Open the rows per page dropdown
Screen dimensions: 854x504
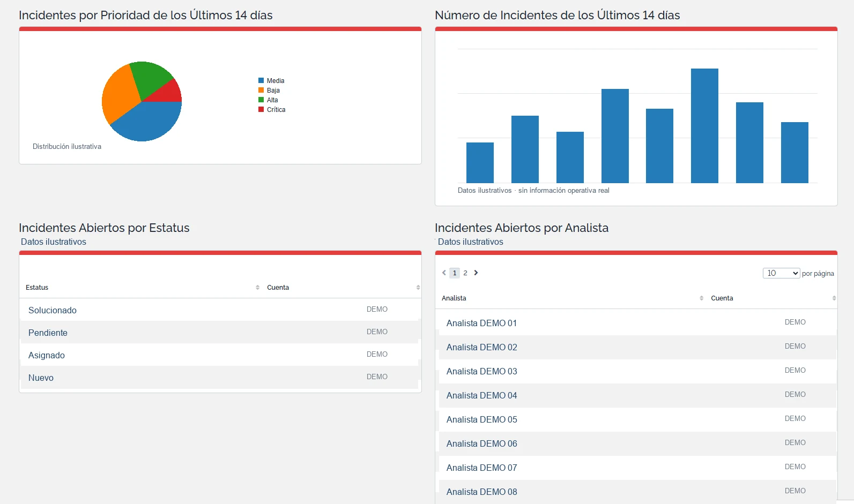[x=781, y=273]
